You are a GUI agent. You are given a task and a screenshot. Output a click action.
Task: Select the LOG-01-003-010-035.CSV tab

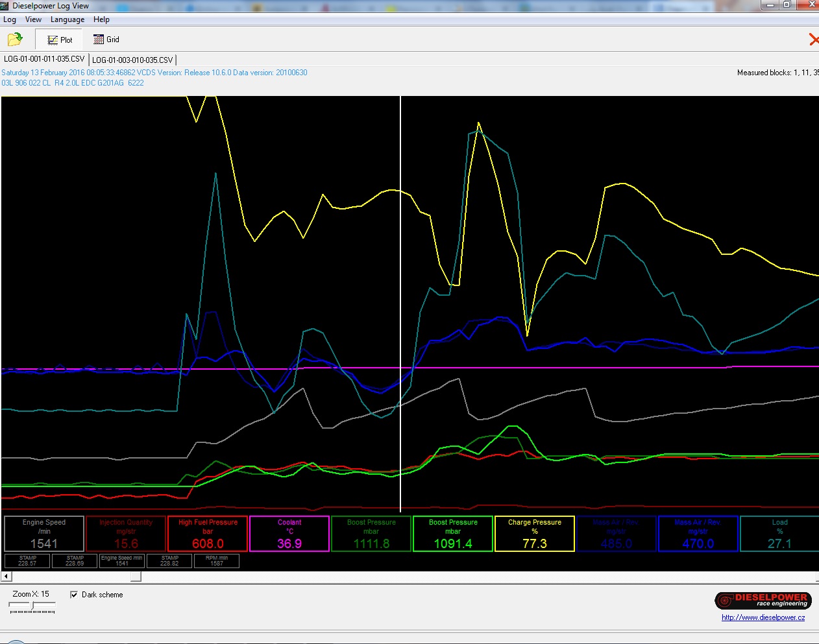(x=132, y=60)
